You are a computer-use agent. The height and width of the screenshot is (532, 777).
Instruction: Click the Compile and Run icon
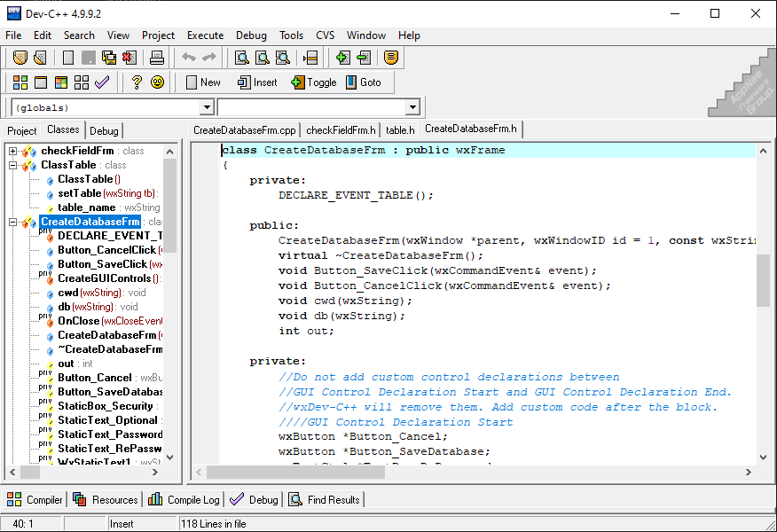(61, 82)
